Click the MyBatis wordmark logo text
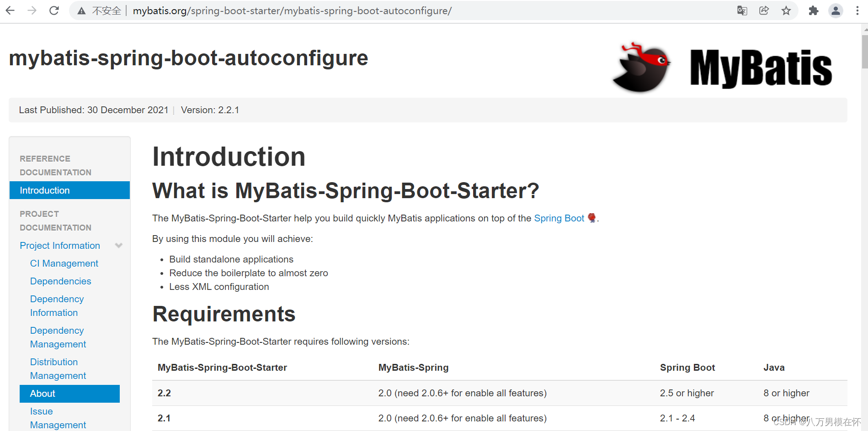Image resolution: width=868 pixels, height=431 pixels. pyautogui.click(x=761, y=68)
